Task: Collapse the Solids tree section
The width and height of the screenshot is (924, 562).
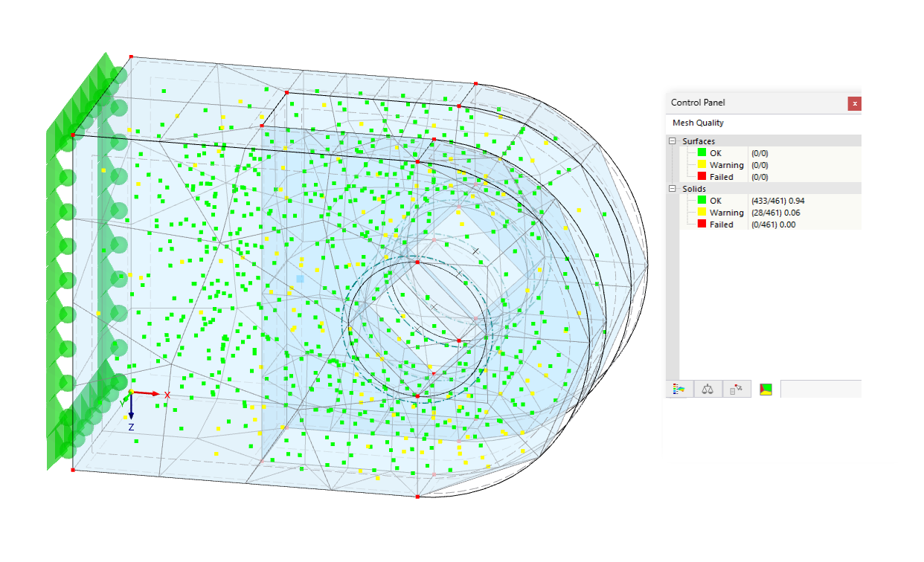Action: (x=672, y=188)
